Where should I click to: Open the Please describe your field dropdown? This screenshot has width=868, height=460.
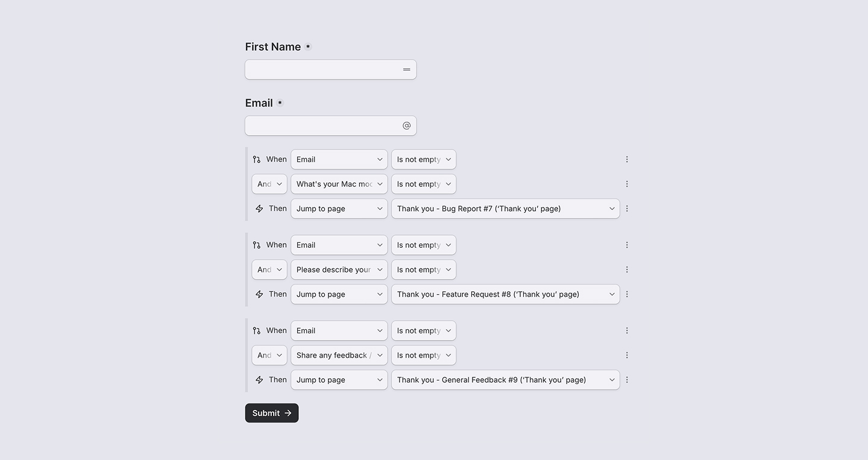tap(339, 269)
